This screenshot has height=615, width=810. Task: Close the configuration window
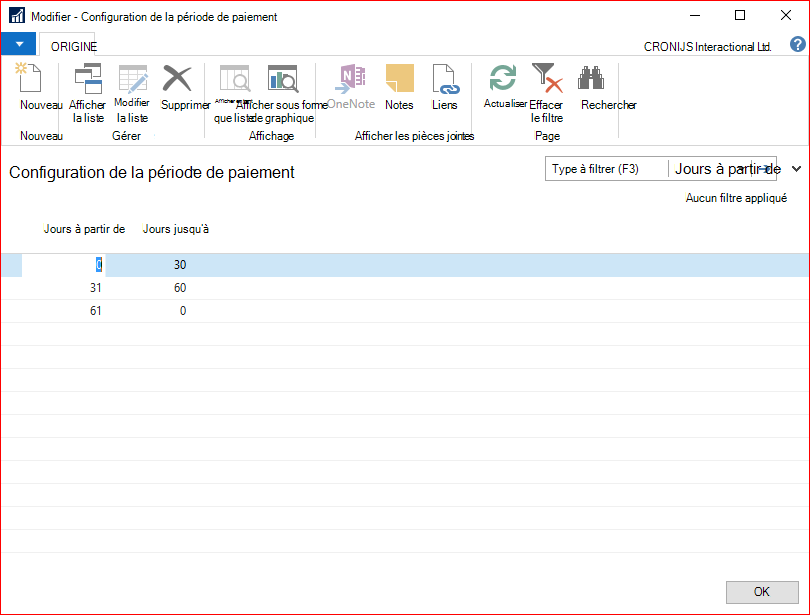(x=786, y=15)
